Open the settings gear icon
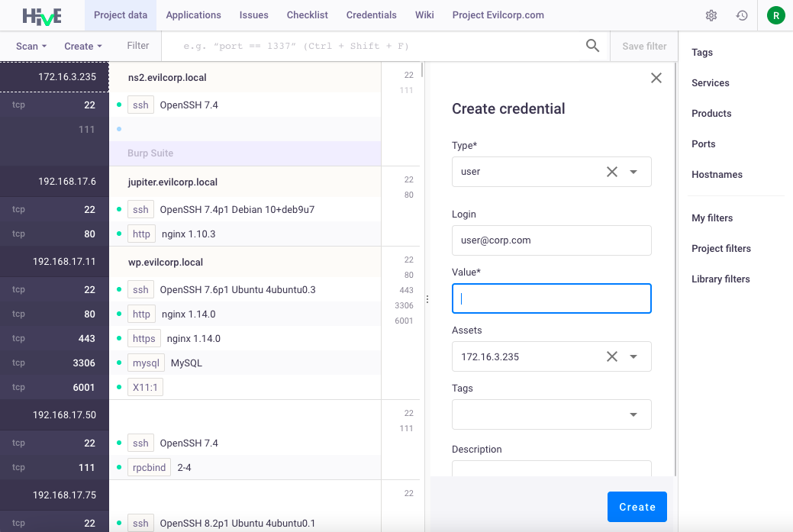Image resolution: width=793 pixels, height=532 pixels. tap(711, 15)
